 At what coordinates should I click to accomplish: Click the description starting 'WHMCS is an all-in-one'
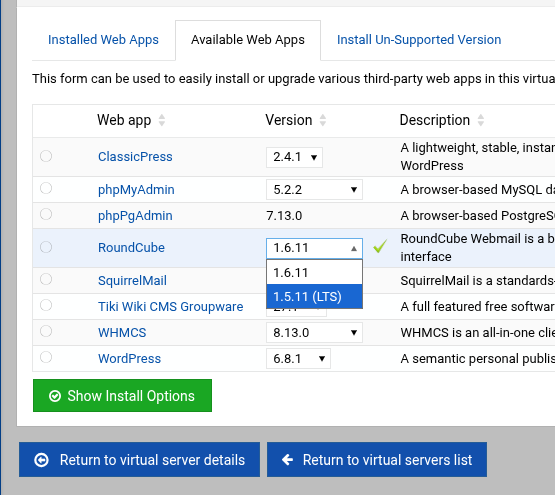(477, 332)
